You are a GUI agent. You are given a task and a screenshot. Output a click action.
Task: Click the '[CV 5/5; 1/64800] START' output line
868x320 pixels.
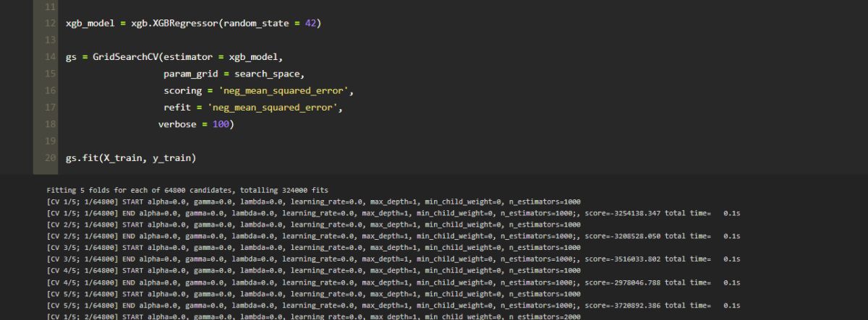[x=313, y=293]
